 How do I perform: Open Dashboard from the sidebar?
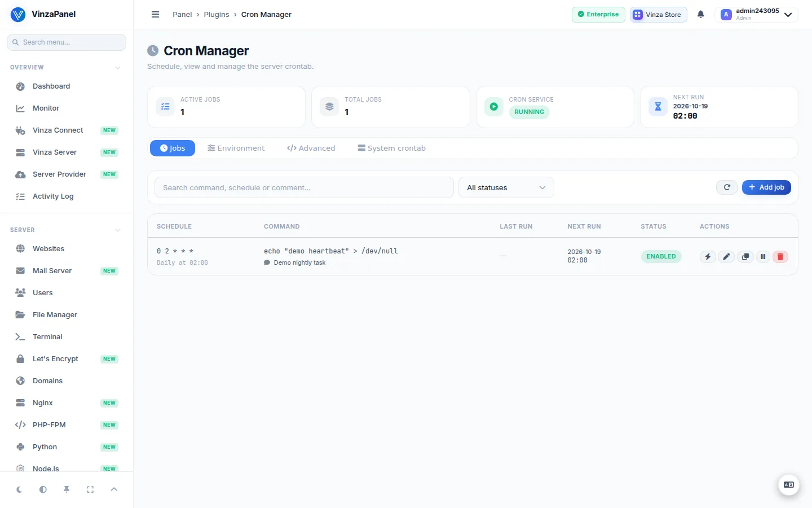click(x=67, y=86)
